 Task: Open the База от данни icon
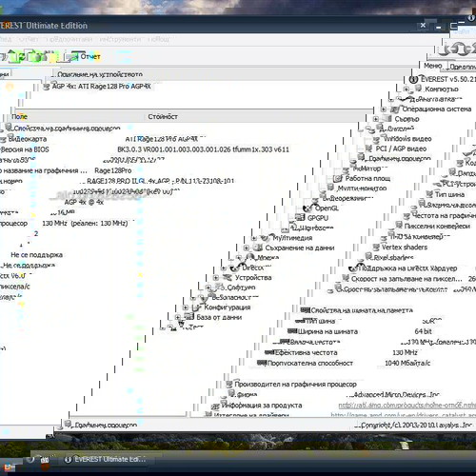click(x=189, y=317)
